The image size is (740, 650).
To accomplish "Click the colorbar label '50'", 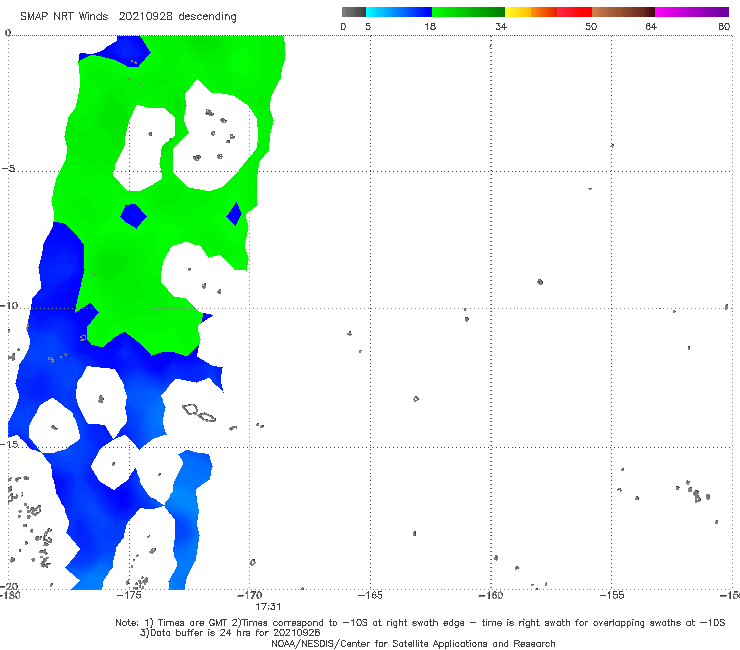I will pyautogui.click(x=591, y=27).
